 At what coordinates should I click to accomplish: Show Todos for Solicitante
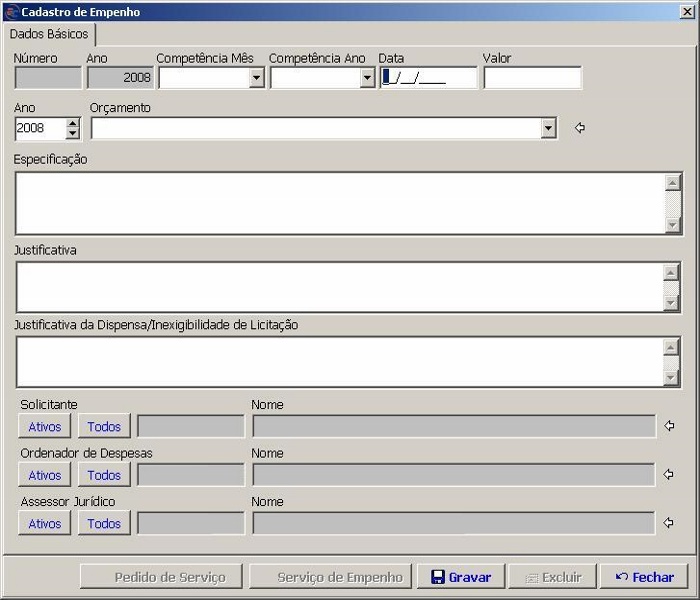point(104,426)
